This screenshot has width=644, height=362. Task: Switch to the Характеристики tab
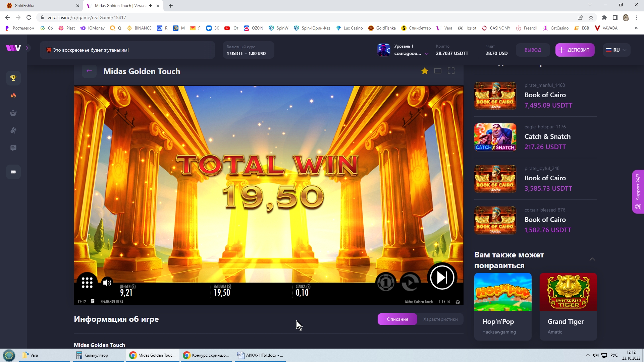440,319
